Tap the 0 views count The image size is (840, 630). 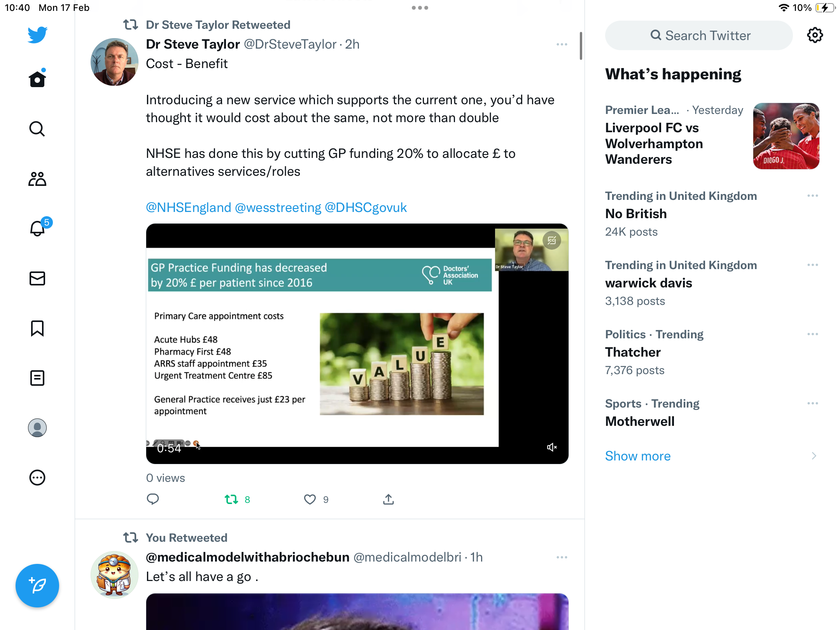[x=165, y=478]
